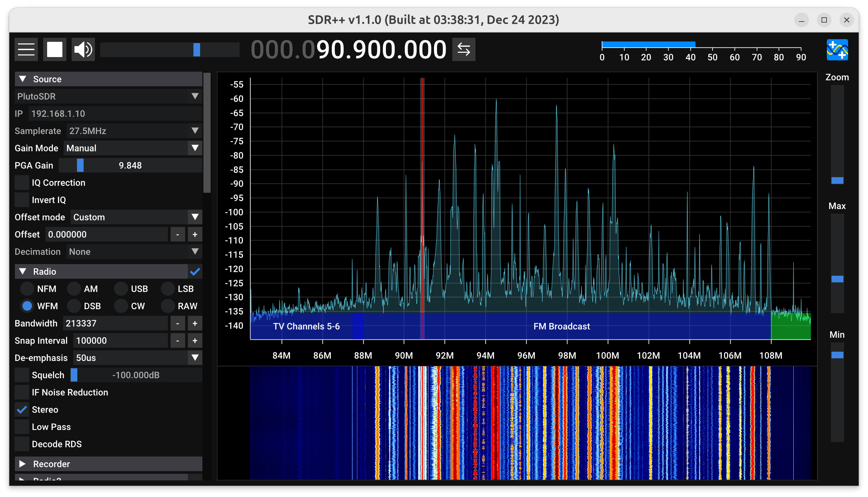
Task: Adjust the Zoom vertical slider
Action: coord(836,135)
